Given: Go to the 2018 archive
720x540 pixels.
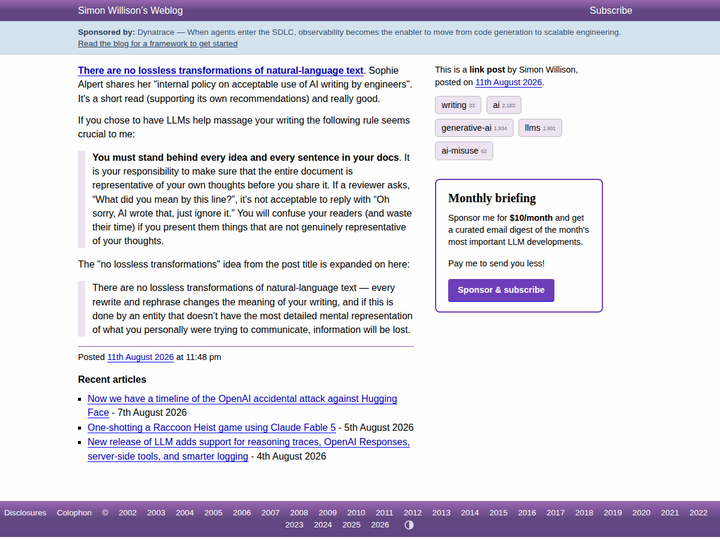Looking at the screenshot, I should pyautogui.click(x=584, y=513).
